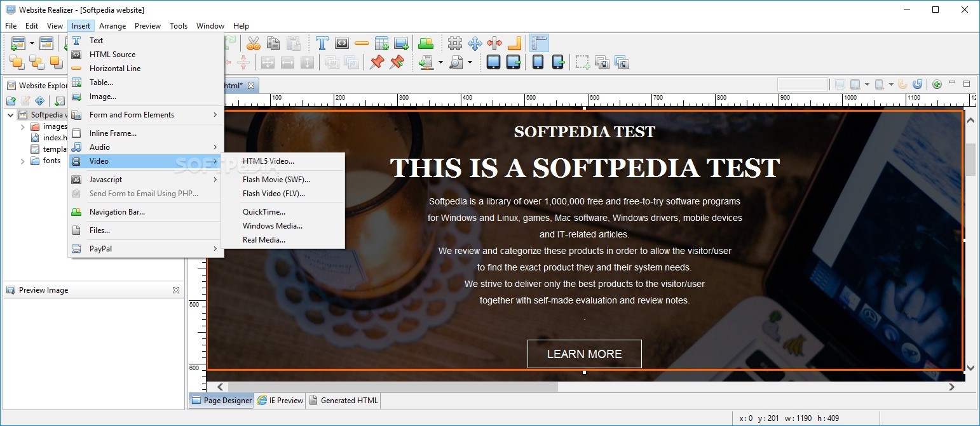
Task: Click the Insert Table toolbar icon
Action: point(381,43)
